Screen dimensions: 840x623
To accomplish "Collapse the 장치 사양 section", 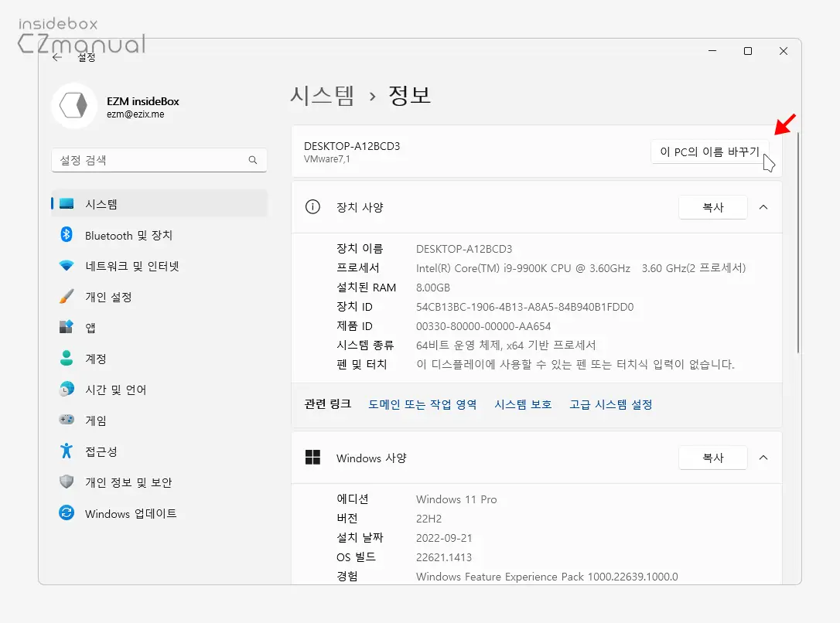I will pyautogui.click(x=763, y=207).
